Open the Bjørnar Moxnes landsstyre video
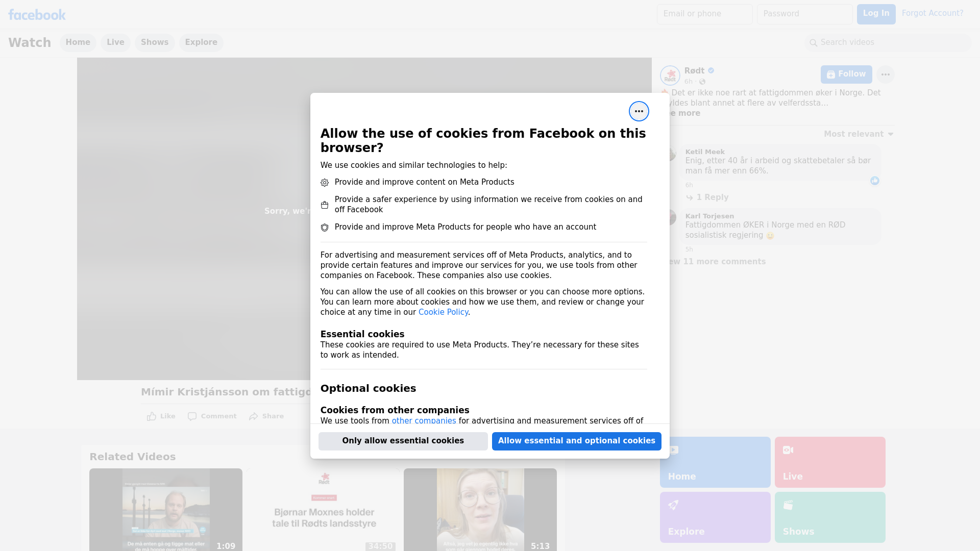Viewport: 980px width, 551px height. tap(324, 510)
